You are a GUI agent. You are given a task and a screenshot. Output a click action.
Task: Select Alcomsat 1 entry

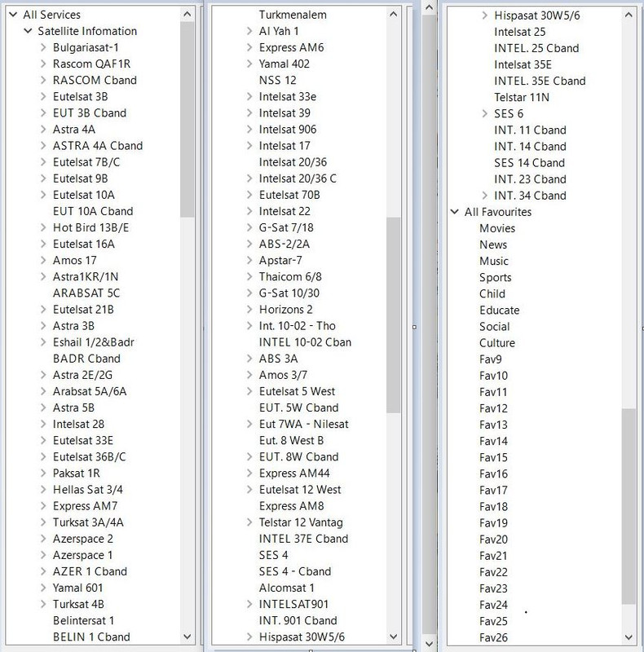(286, 588)
